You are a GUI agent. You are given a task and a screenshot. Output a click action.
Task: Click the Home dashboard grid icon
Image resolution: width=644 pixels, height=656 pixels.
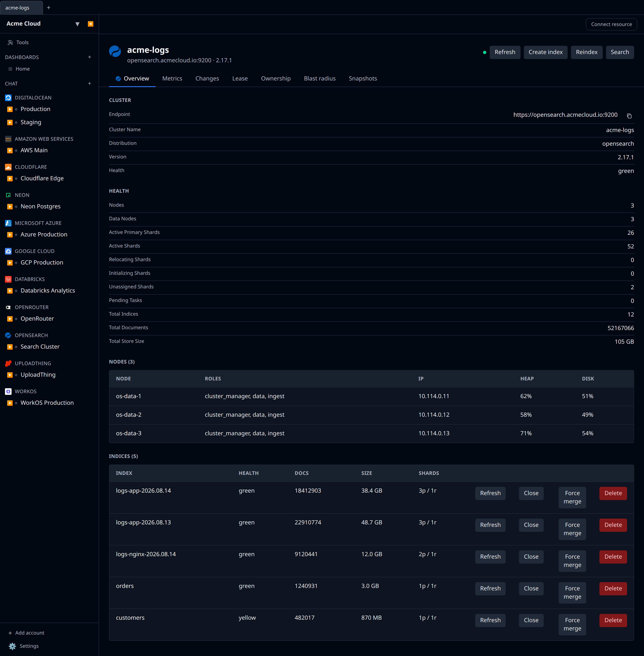coord(10,69)
